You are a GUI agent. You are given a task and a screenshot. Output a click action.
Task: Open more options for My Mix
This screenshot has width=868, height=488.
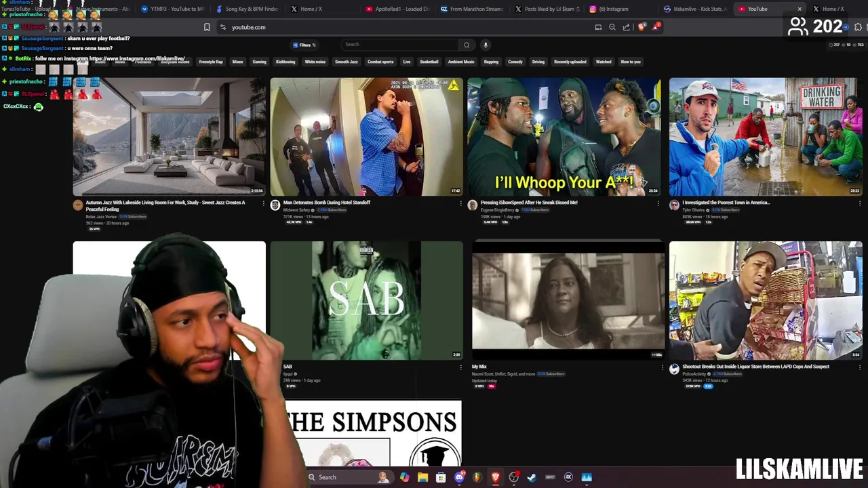[663, 367]
